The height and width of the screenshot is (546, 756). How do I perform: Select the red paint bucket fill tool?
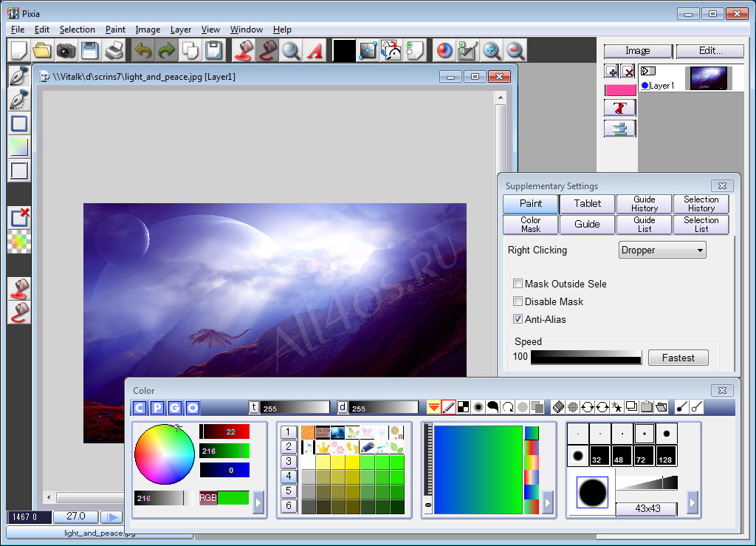point(244,50)
